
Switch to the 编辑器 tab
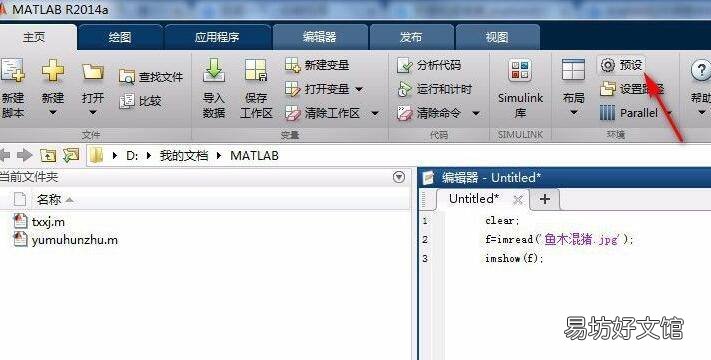tap(320, 38)
